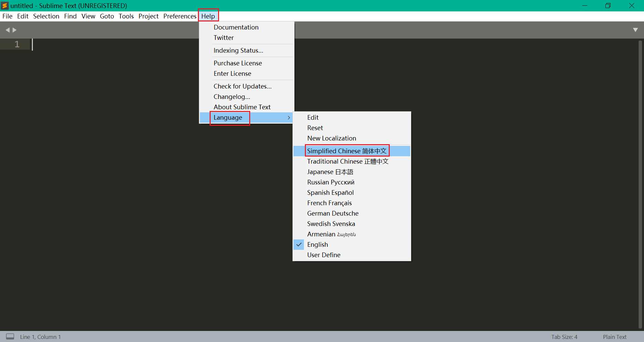Select Purchase License
644x342 pixels.
click(247, 63)
